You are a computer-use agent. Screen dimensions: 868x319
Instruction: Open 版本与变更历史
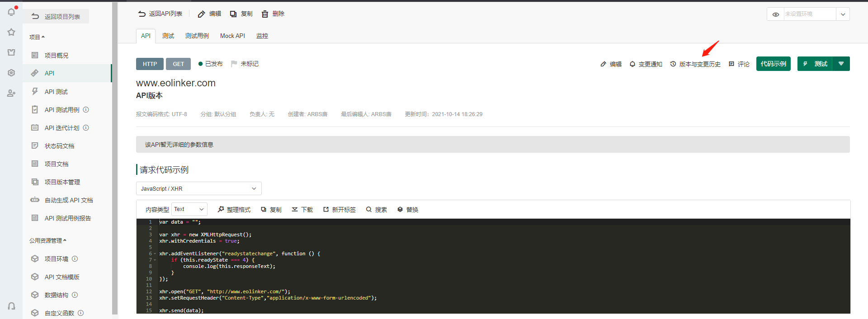pyautogui.click(x=695, y=64)
